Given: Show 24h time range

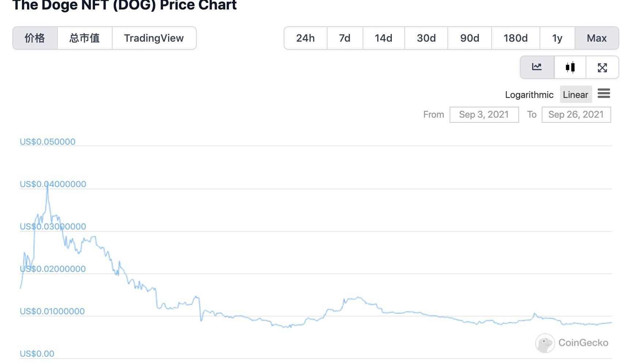Looking at the screenshot, I should (305, 38).
